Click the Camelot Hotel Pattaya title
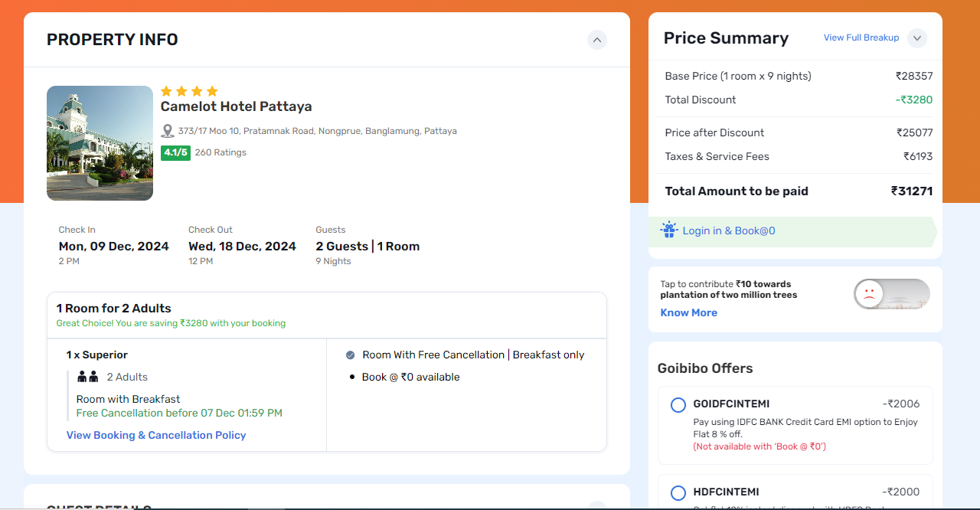This screenshot has height=510, width=980. (237, 106)
